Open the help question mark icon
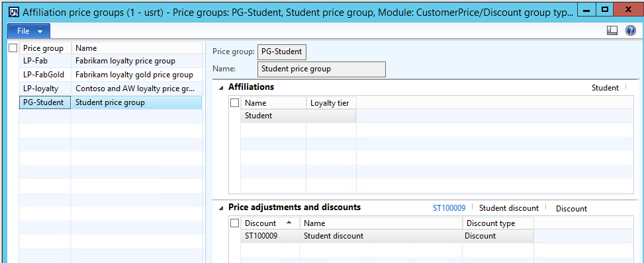644x263 pixels. pos(631,31)
